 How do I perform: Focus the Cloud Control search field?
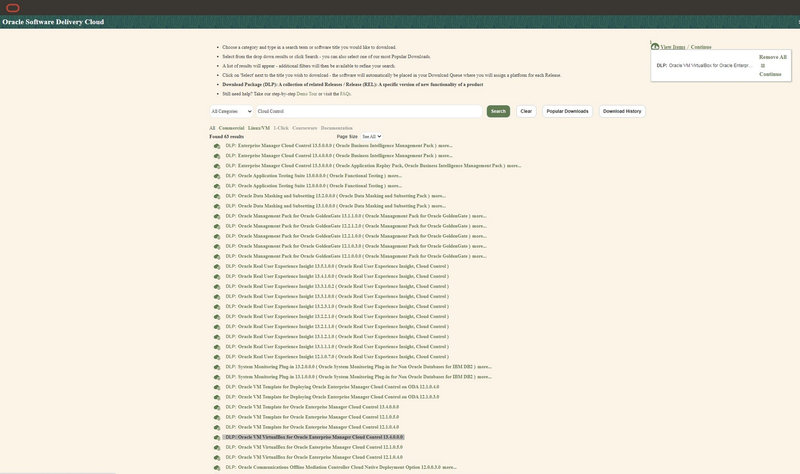(368, 111)
